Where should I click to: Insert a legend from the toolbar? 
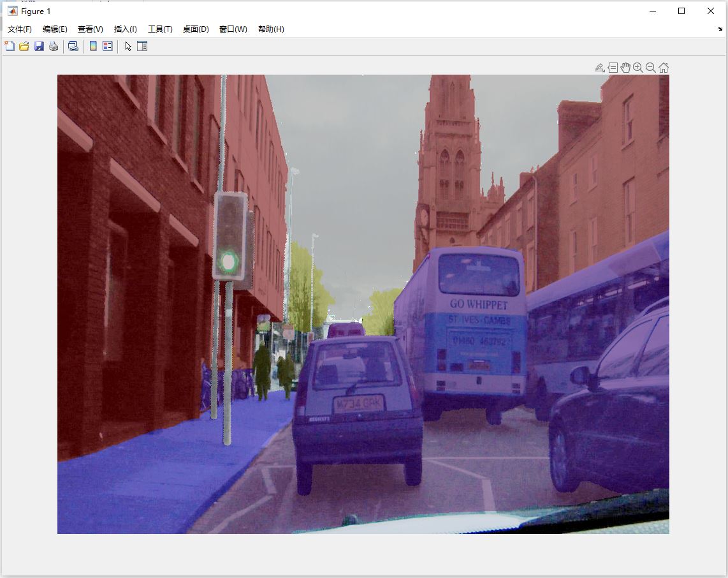tap(108, 46)
